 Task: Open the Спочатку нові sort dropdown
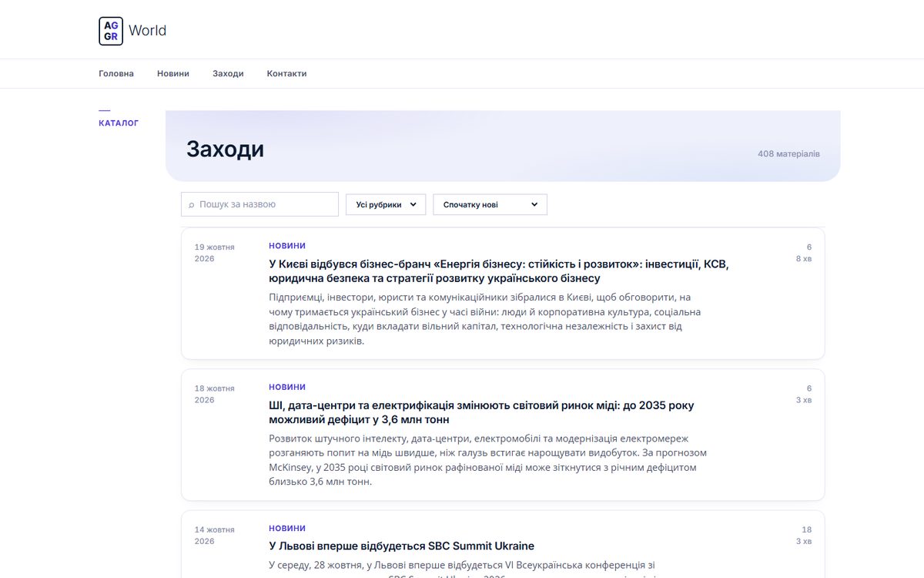(x=490, y=204)
